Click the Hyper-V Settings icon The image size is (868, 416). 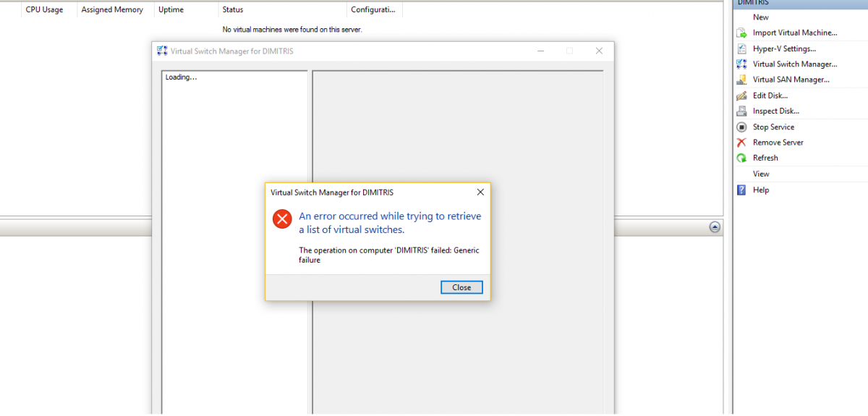click(x=741, y=48)
